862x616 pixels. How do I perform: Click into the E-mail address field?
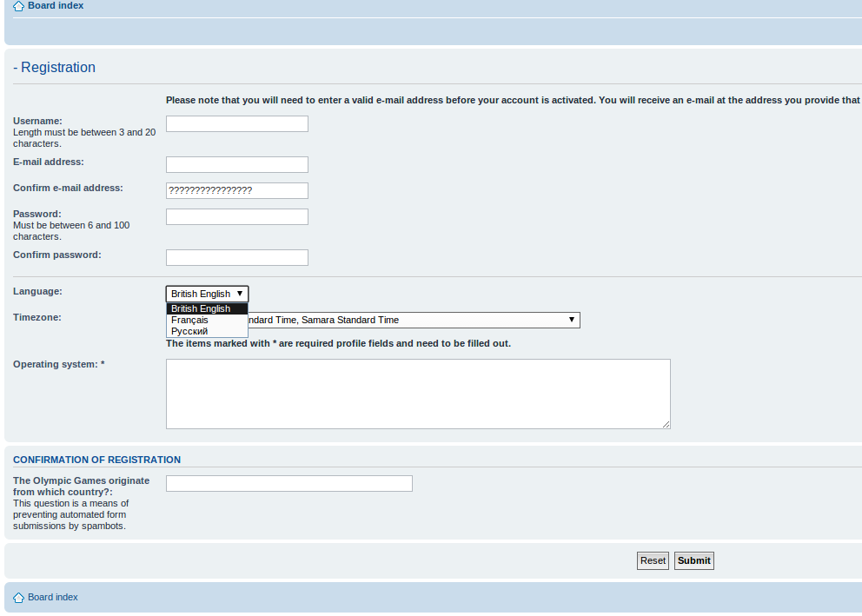click(236, 165)
